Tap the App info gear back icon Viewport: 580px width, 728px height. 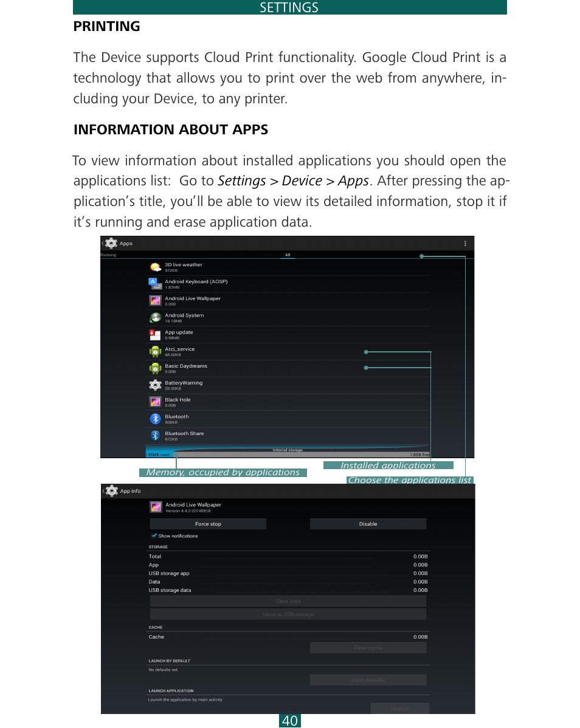click(111, 491)
